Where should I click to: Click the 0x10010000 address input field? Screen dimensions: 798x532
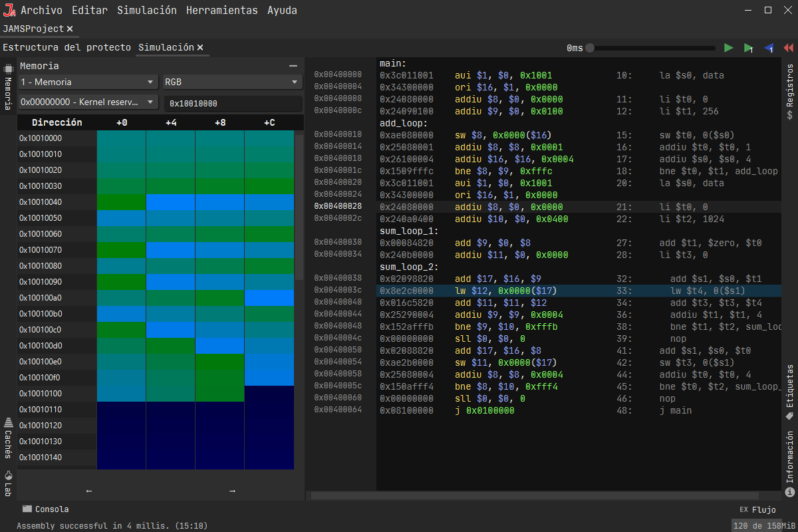[233, 103]
